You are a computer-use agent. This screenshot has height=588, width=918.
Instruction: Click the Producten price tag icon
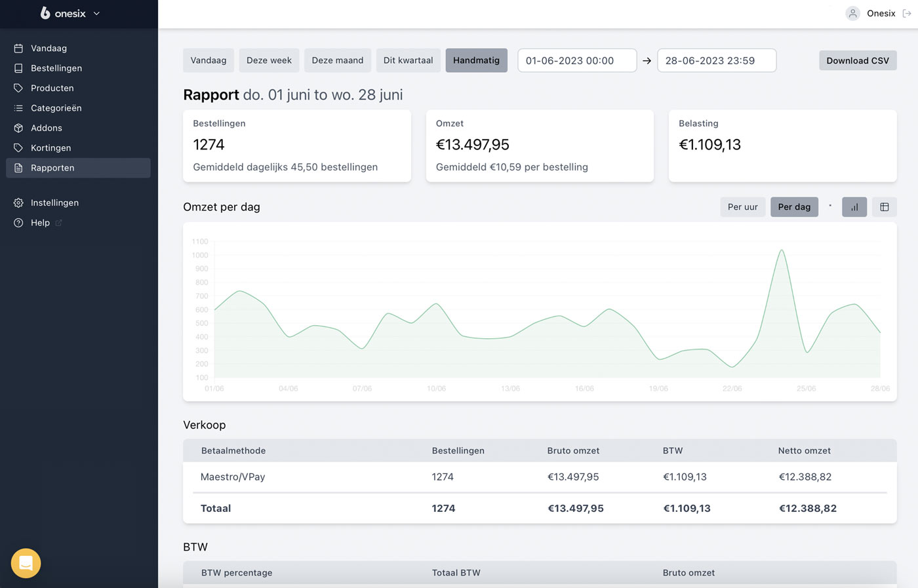(17, 88)
